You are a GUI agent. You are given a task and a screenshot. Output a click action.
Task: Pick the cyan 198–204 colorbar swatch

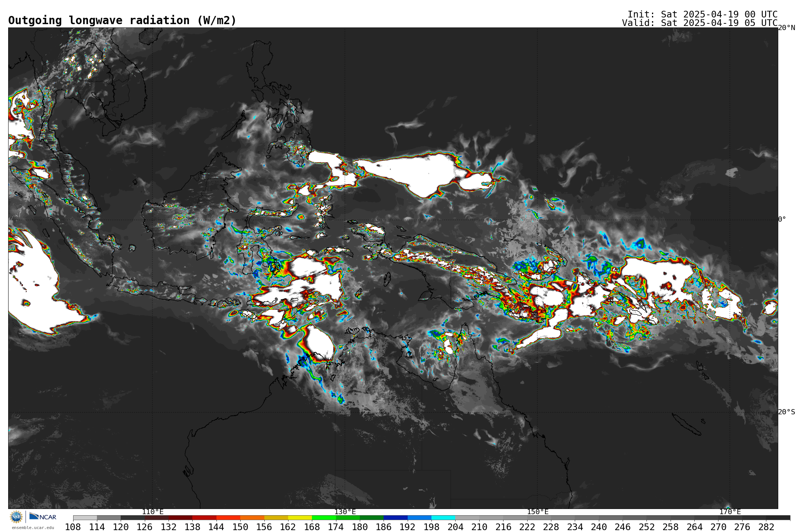coord(443,518)
